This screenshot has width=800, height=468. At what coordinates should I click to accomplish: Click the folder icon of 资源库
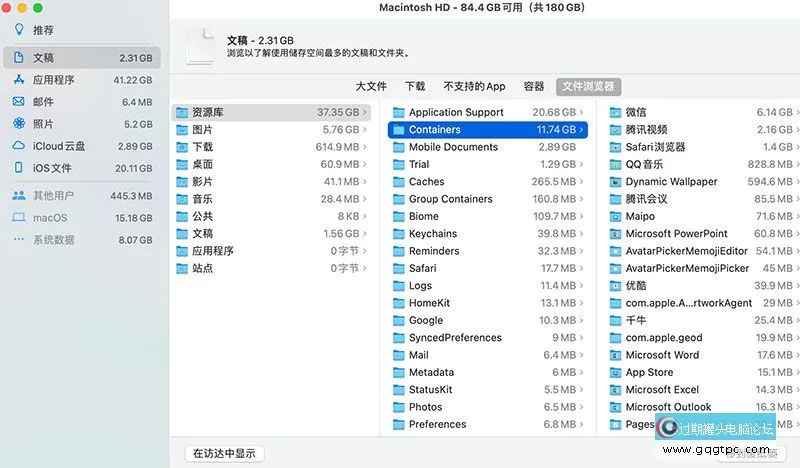pyautogui.click(x=182, y=112)
